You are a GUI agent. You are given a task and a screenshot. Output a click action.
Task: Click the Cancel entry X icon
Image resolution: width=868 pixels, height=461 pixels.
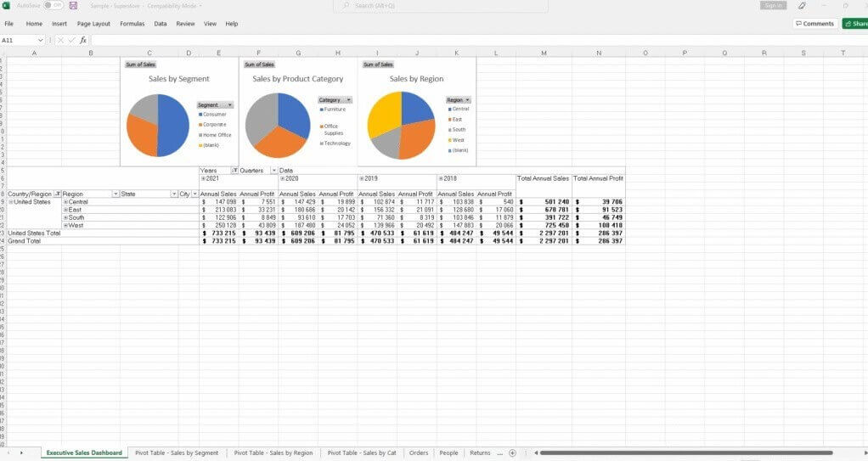(x=61, y=40)
